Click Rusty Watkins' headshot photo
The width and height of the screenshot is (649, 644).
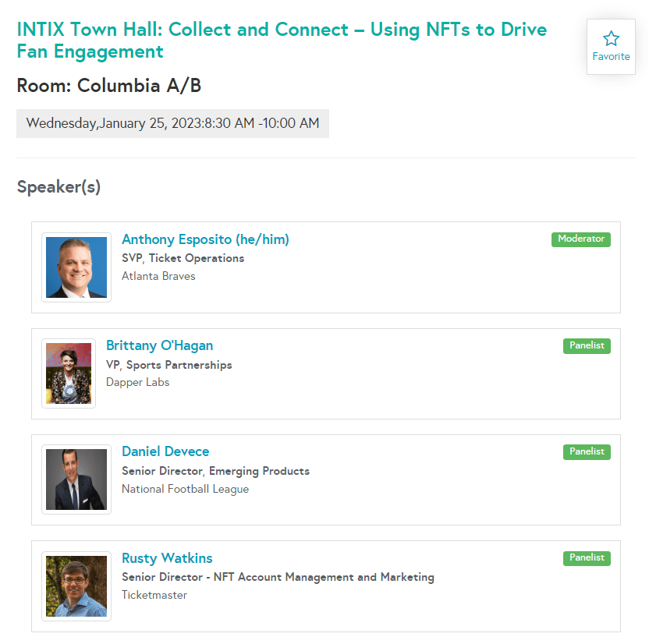coord(76,586)
